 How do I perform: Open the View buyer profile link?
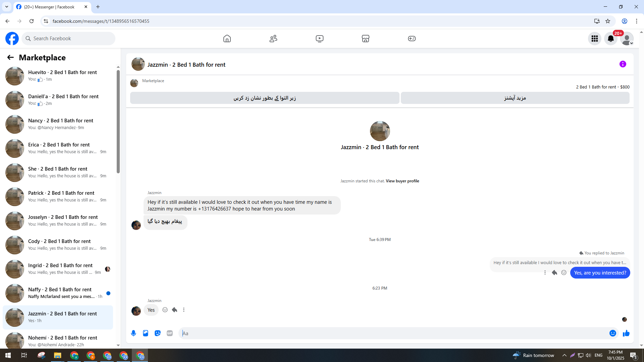(402, 181)
